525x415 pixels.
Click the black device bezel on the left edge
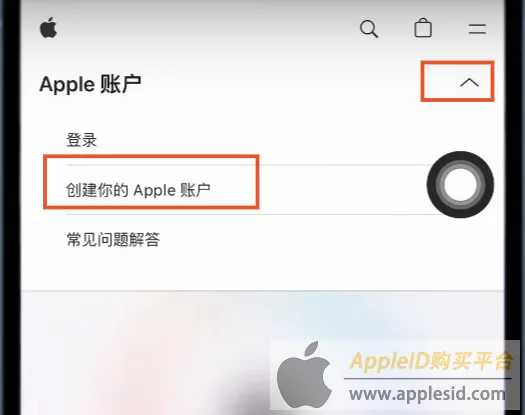click(x=11, y=208)
